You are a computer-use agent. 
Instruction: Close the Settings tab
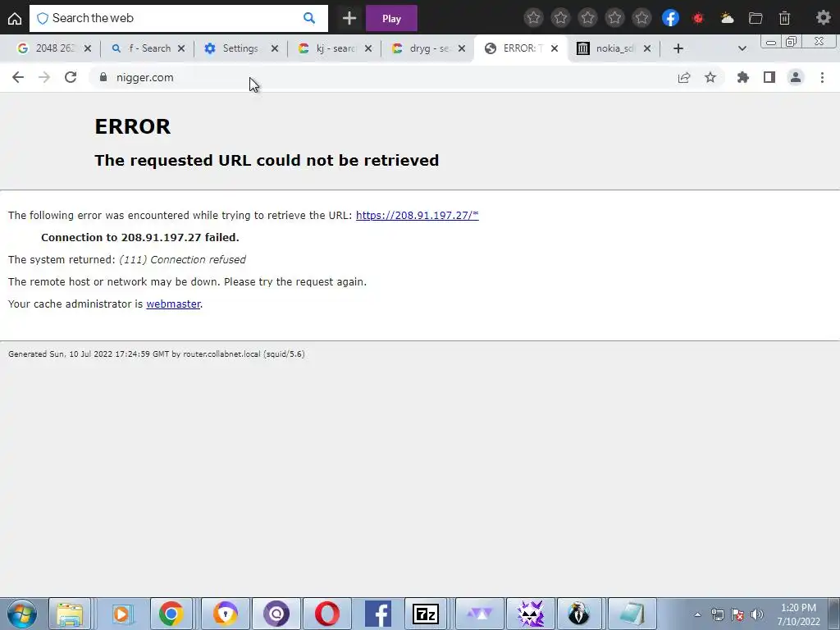[x=275, y=48]
